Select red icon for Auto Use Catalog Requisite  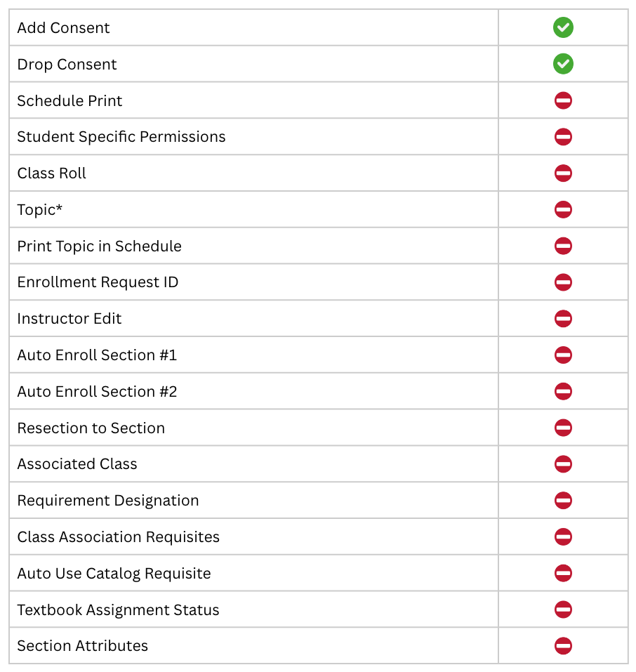pyautogui.click(x=563, y=573)
